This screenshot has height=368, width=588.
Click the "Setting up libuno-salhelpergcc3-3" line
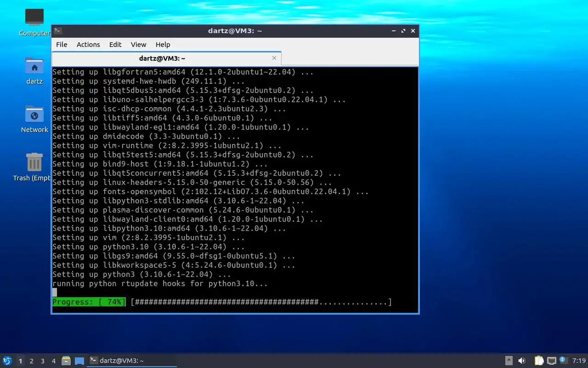(x=199, y=100)
